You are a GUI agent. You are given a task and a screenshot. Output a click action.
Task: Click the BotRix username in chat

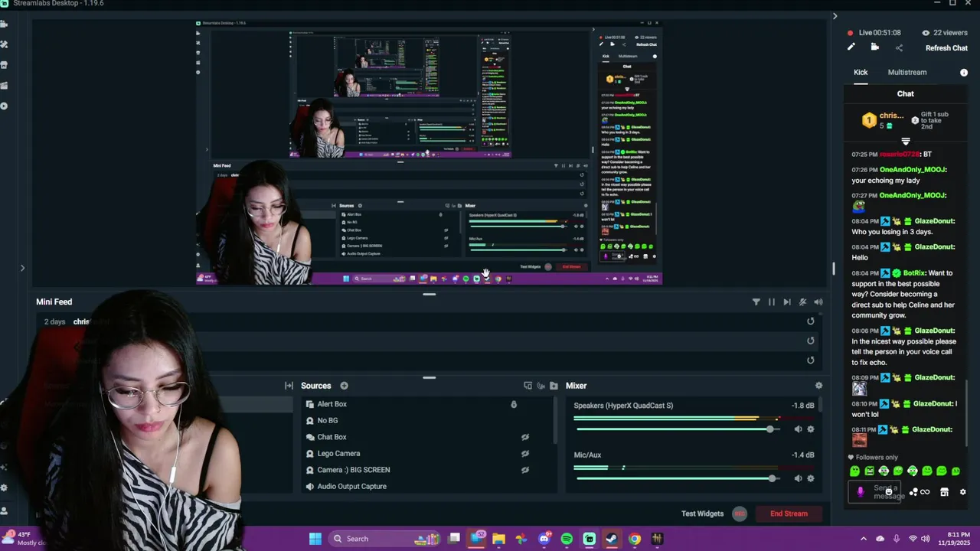pyautogui.click(x=914, y=272)
